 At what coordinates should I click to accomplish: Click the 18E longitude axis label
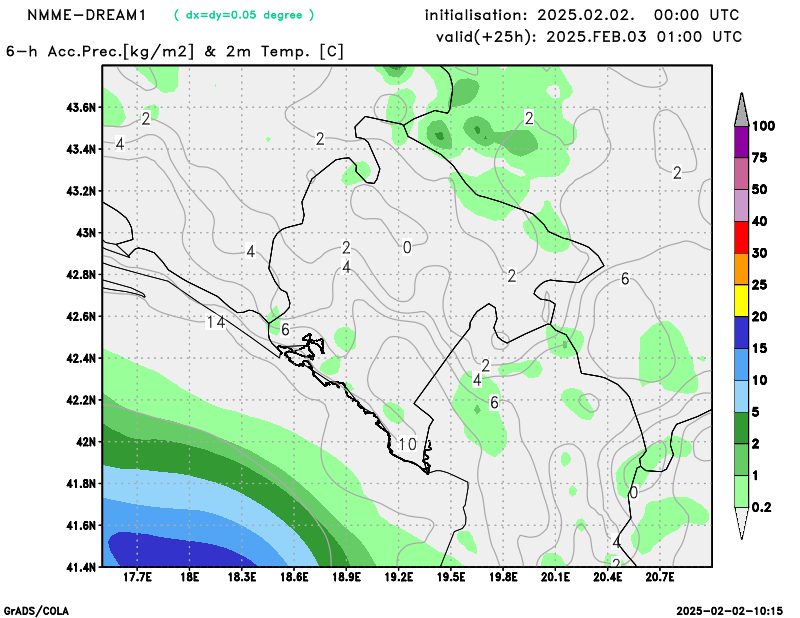pyautogui.click(x=189, y=577)
